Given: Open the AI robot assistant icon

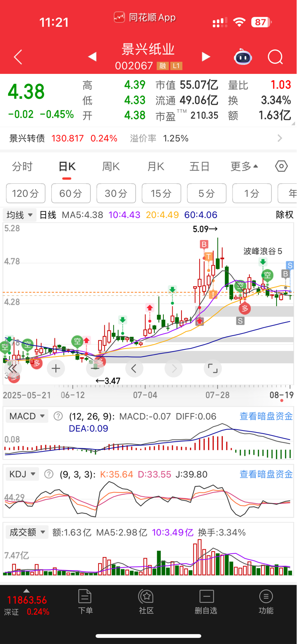Looking at the screenshot, I should coord(243,57).
